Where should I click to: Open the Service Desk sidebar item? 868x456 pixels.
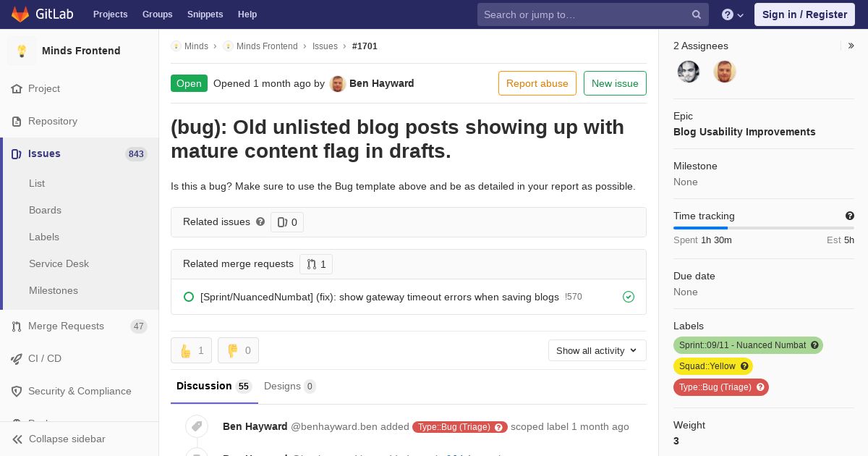(x=59, y=264)
